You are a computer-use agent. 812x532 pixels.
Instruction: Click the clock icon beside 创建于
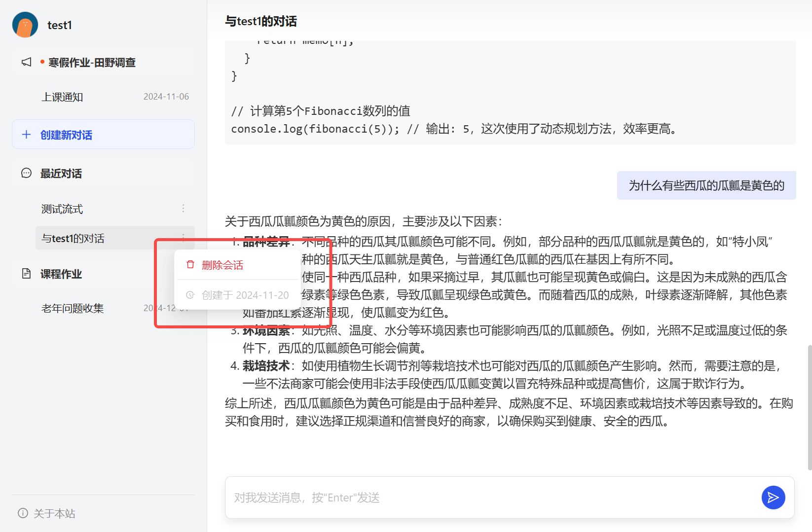190,295
